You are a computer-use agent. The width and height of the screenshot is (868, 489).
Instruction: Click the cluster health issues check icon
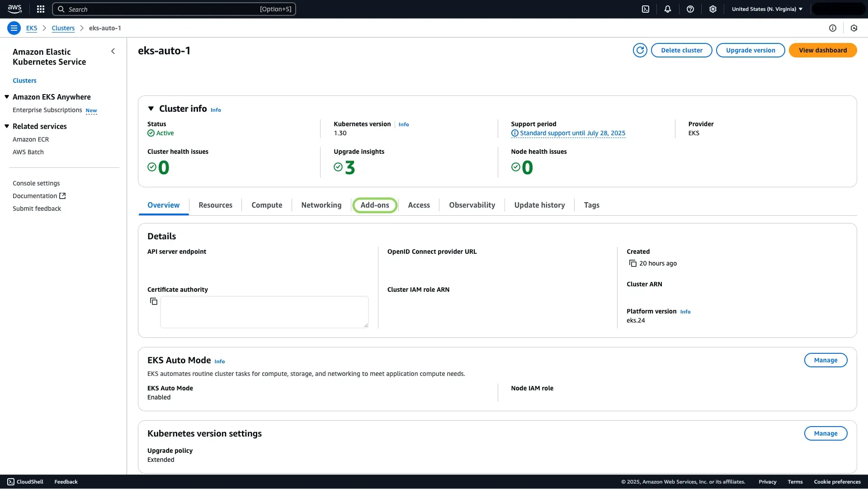coord(152,167)
